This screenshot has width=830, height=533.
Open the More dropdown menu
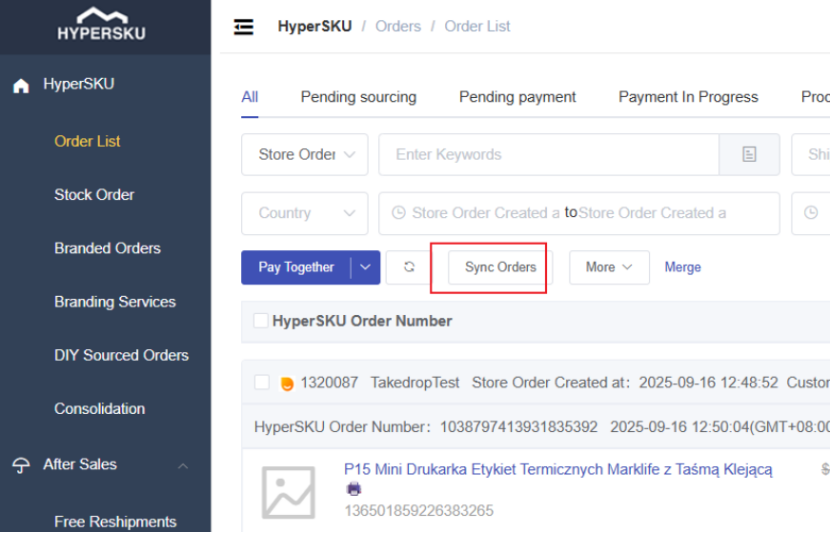609,267
